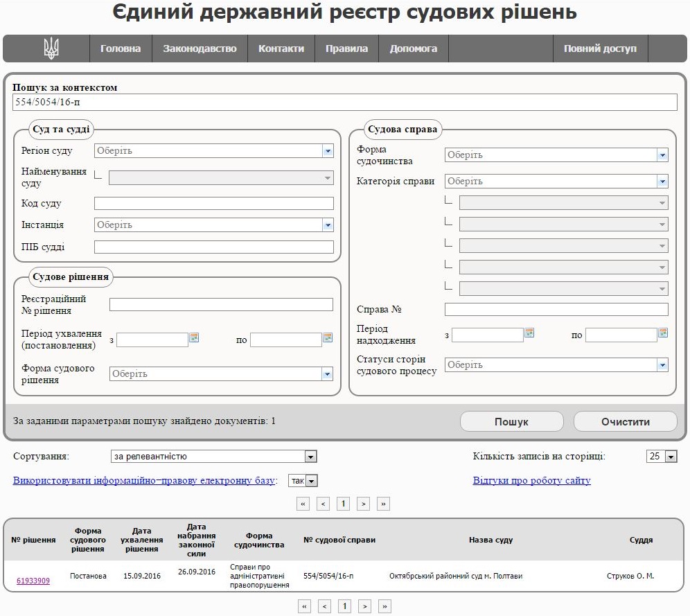Open the Законодавство menu item
The image size is (690, 616).
point(200,49)
